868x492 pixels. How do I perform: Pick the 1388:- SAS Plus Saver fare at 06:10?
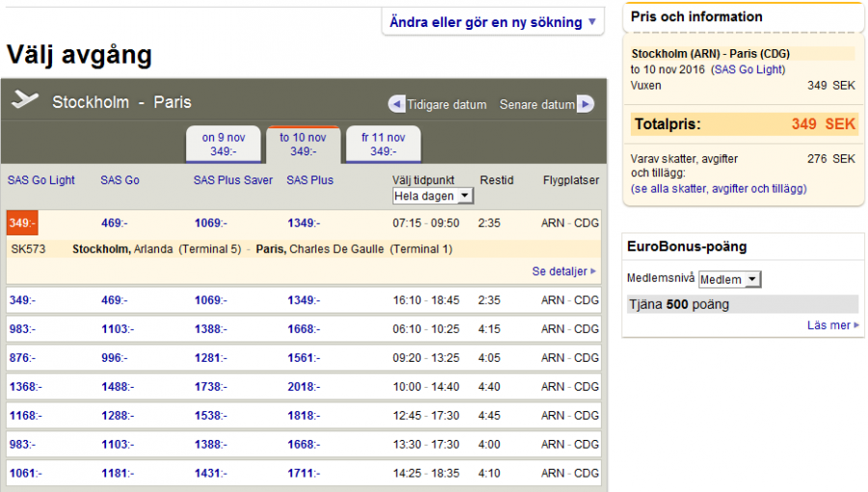pyautogui.click(x=208, y=329)
